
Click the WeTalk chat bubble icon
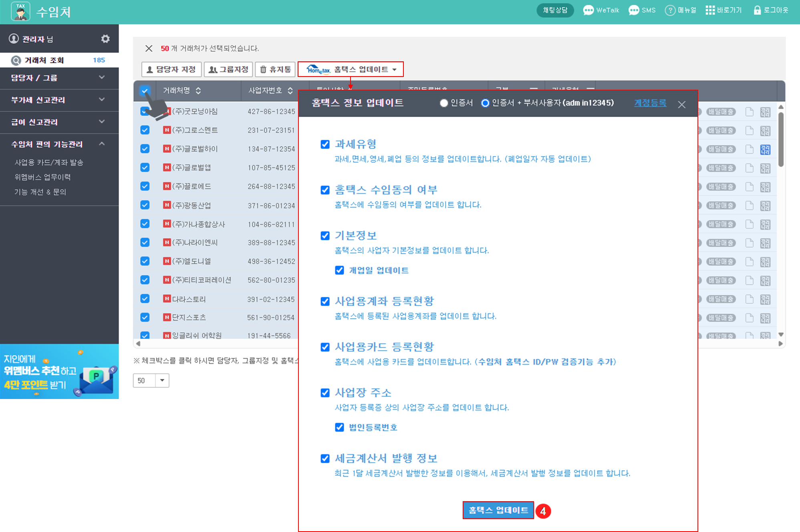pos(588,10)
